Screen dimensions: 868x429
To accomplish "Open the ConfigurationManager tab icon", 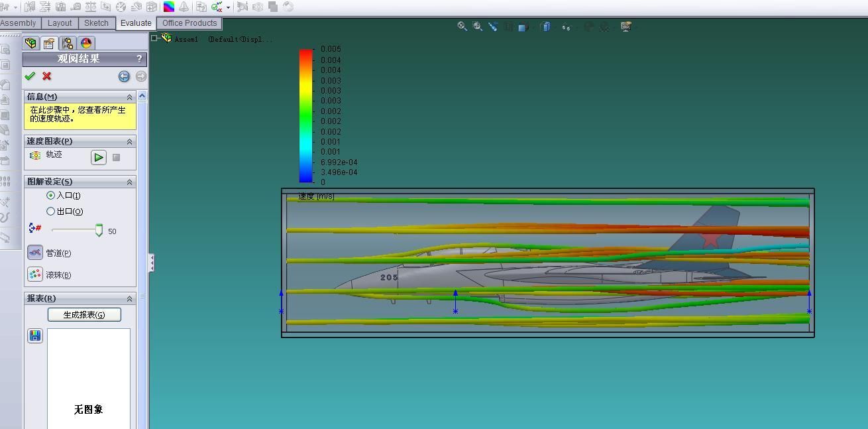I will click(68, 43).
